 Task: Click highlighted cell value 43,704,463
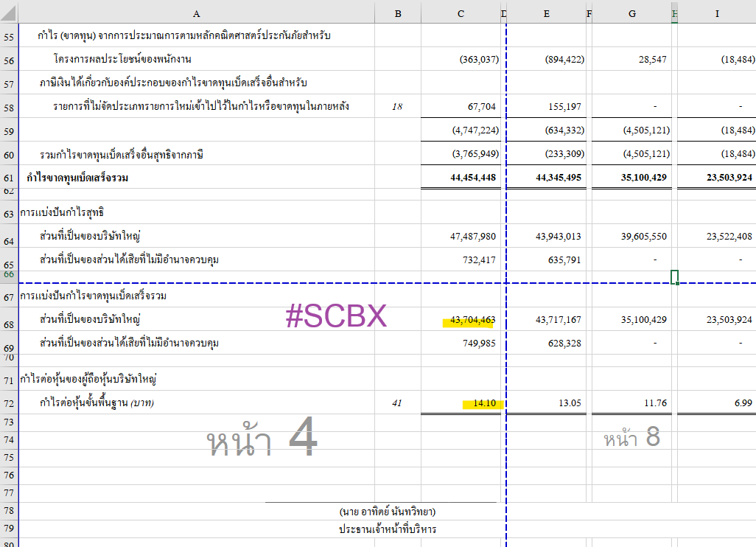pos(472,320)
